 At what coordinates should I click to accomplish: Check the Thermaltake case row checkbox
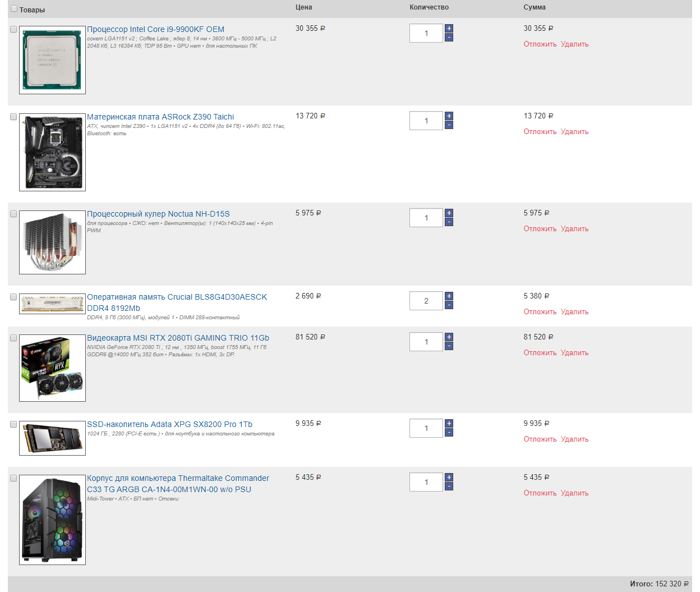(x=13, y=478)
